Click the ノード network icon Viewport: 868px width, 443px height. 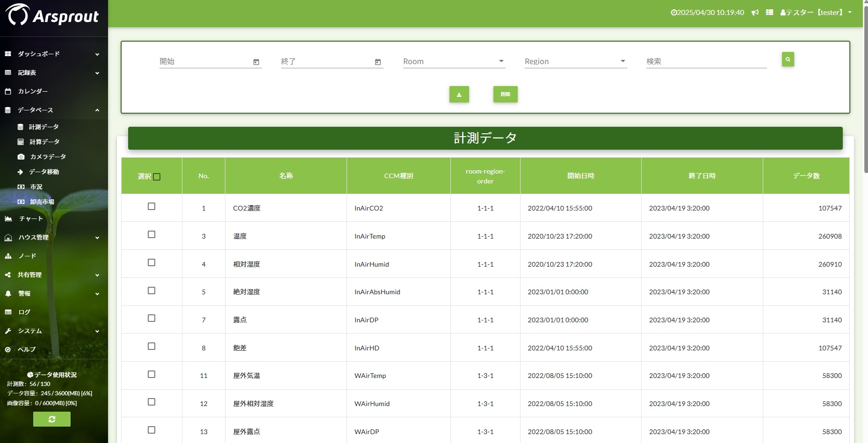tap(8, 256)
